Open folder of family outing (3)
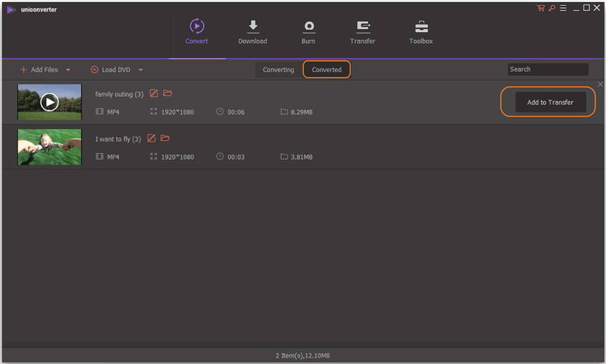The image size is (606, 364). click(167, 93)
